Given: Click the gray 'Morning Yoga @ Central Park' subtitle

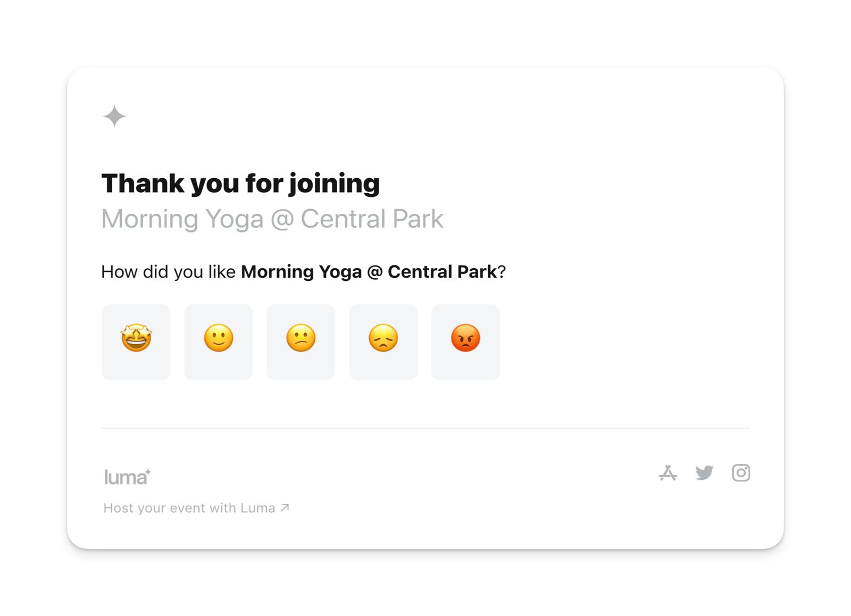Looking at the screenshot, I should 272,219.
